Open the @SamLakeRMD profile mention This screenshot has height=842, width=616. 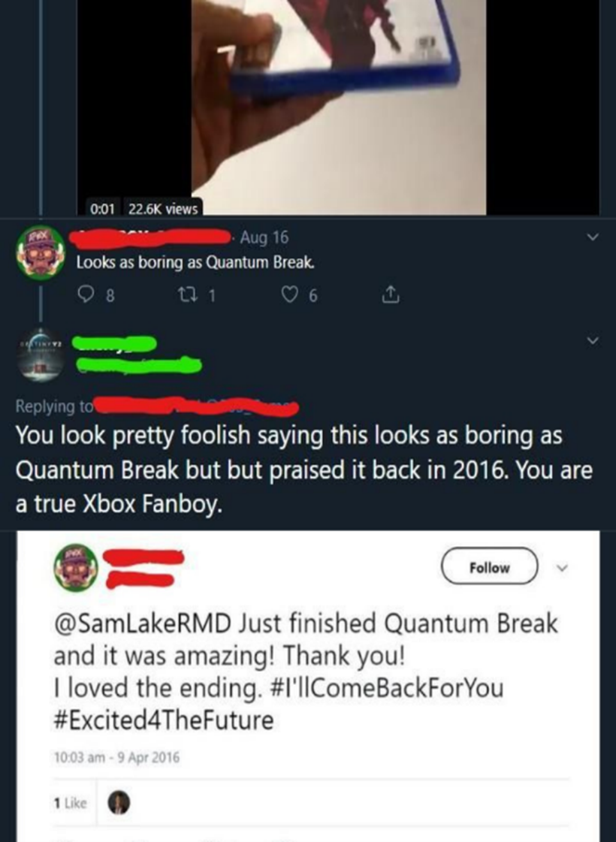(x=142, y=623)
